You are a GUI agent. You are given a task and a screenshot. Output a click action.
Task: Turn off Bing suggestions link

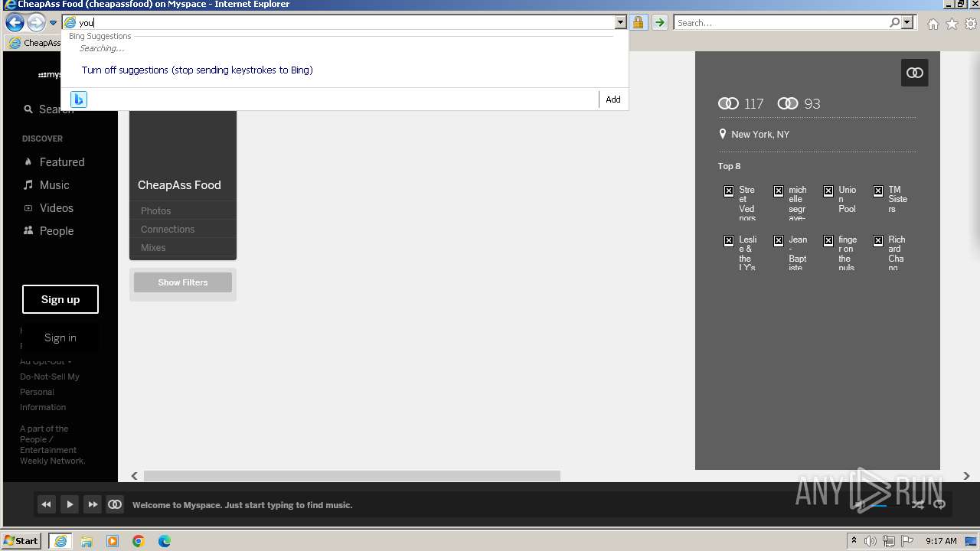point(197,70)
